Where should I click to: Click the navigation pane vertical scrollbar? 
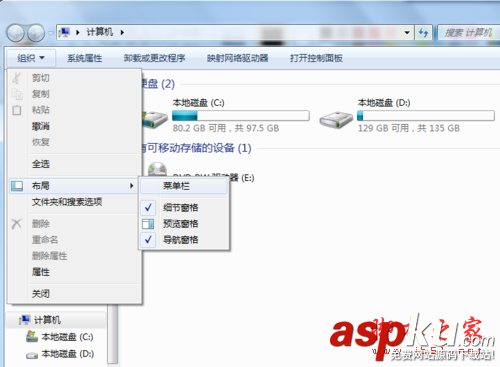coord(113,335)
